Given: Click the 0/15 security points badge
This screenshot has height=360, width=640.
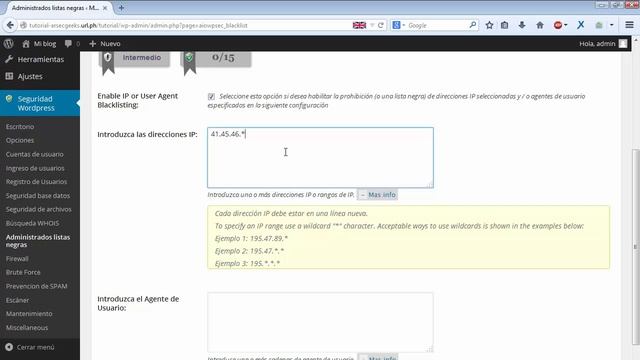Looking at the screenshot, I should 216,58.
